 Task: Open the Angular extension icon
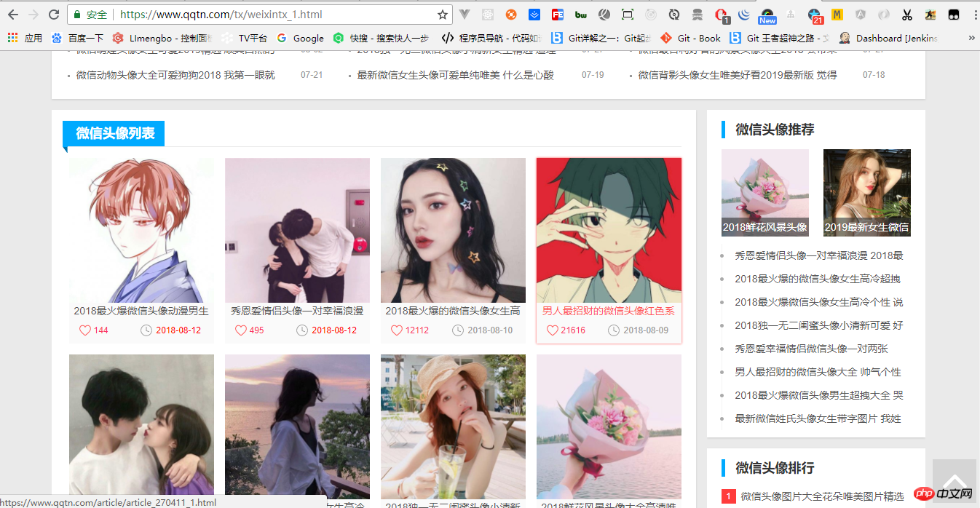coord(861,15)
